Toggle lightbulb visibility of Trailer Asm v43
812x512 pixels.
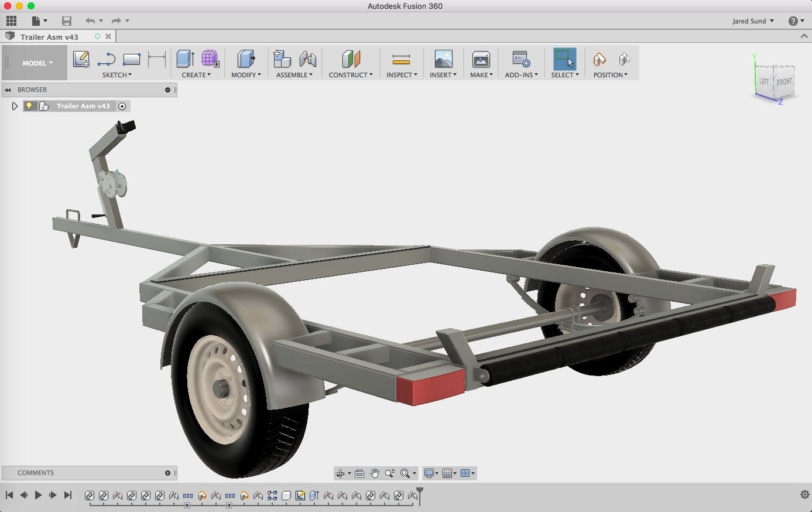29,106
